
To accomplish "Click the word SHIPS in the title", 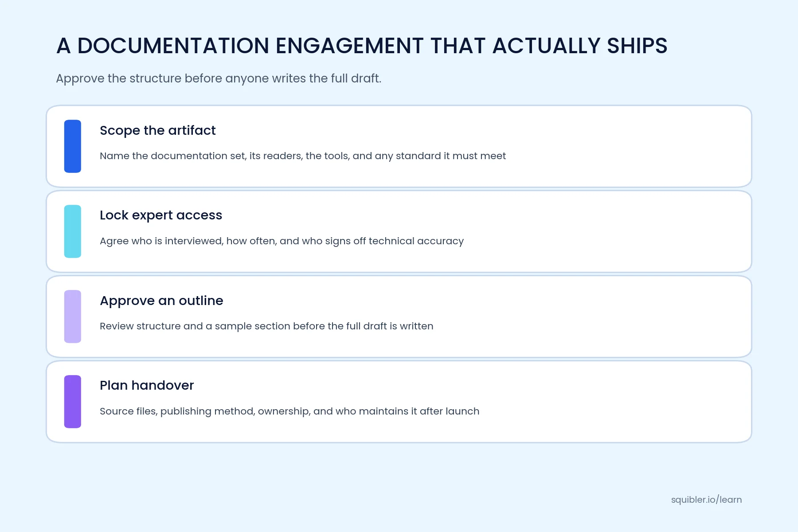I will click(637, 46).
